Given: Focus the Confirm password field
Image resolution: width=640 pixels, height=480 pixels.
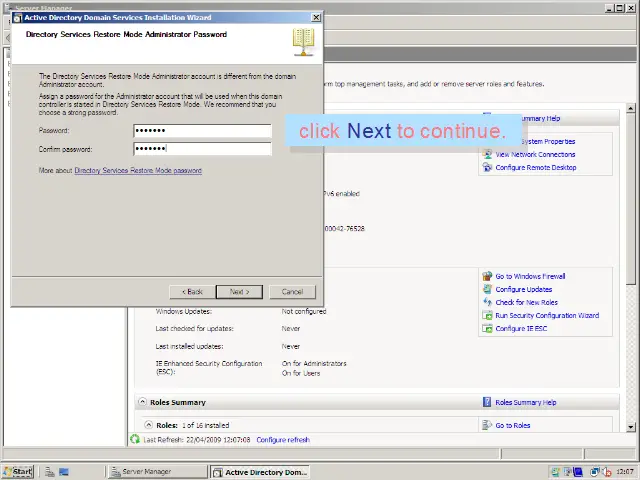Looking at the screenshot, I should point(202,149).
